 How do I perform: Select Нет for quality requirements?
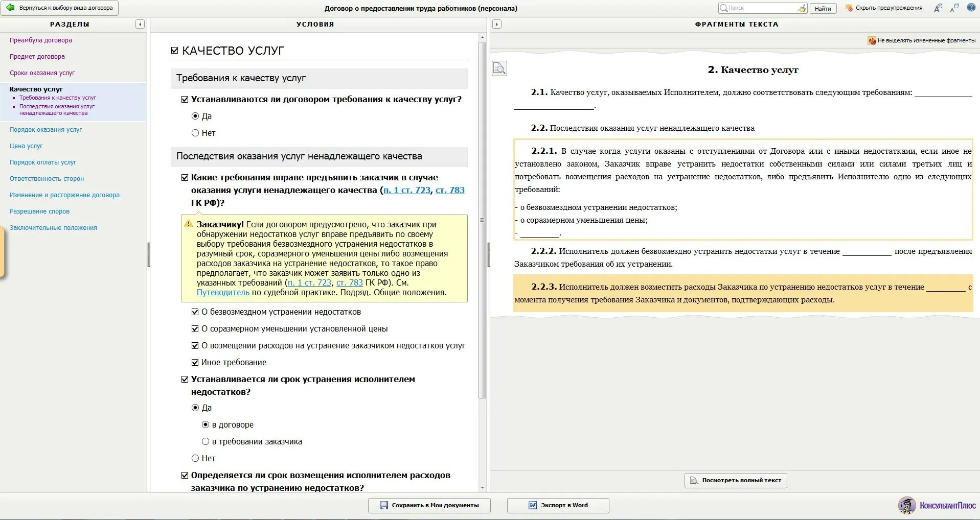[195, 133]
